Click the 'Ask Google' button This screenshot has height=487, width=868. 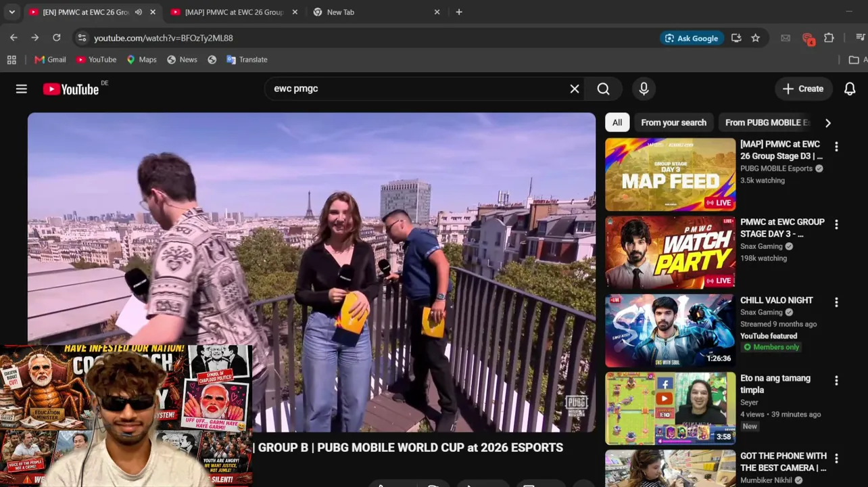click(x=692, y=38)
